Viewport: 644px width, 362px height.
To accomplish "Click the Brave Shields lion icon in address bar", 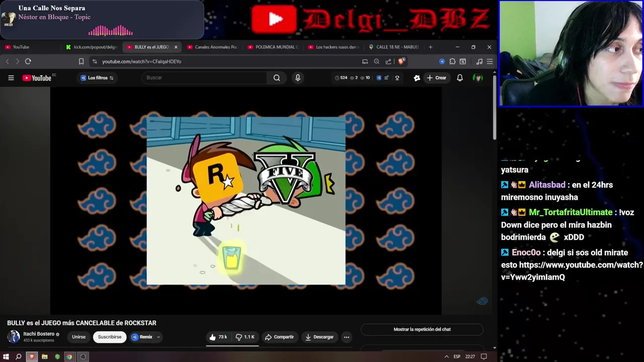I will pos(401,61).
